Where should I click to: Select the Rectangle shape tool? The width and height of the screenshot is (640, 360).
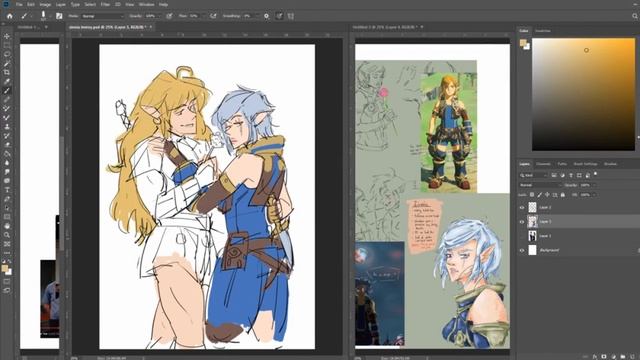pyautogui.click(x=7, y=217)
